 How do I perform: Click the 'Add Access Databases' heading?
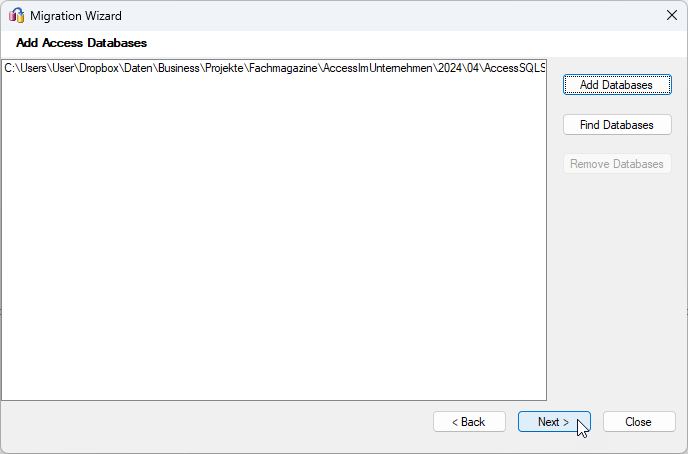click(81, 44)
